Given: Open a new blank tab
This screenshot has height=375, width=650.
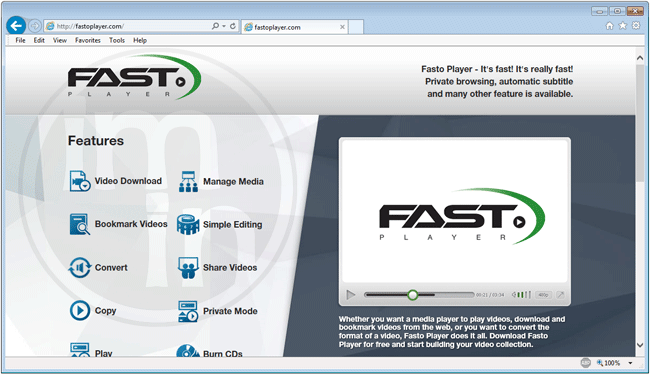Looking at the screenshot, I should point(356,27).
